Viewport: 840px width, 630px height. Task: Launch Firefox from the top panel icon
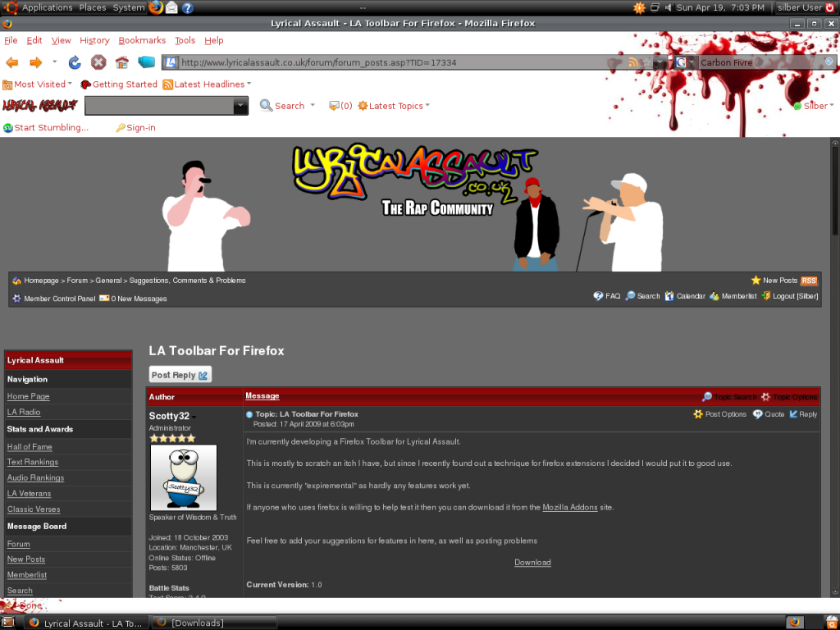pyautogui.click(x=156, y=7)
